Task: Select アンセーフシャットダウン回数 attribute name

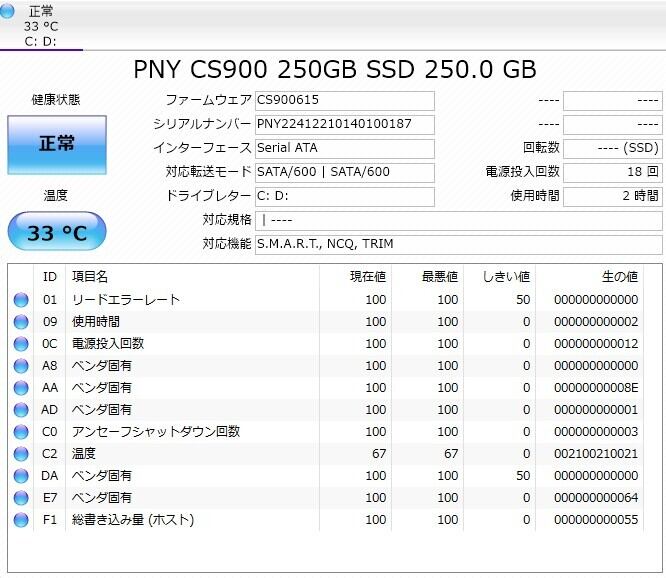Action: pos(156,432)
